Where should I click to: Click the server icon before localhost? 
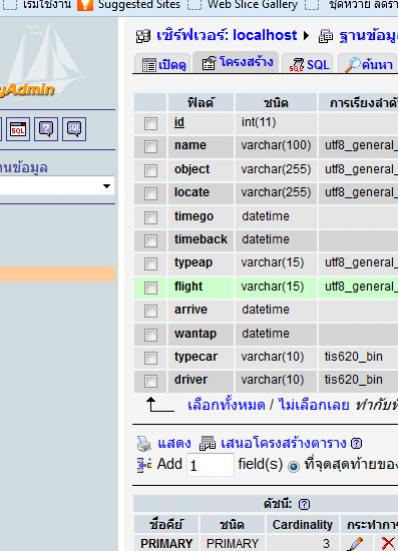pyautogui.click(x=143, y=36)
